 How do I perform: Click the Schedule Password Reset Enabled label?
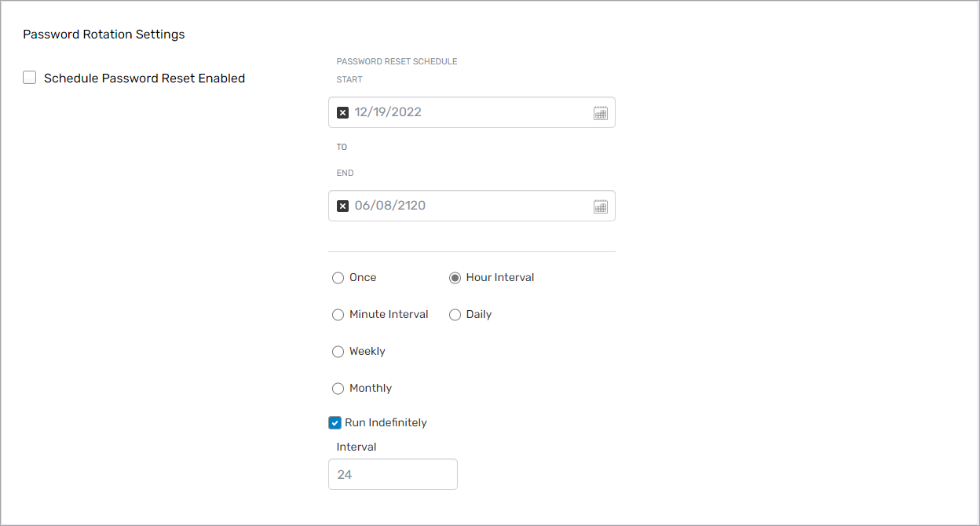(144, 79)
